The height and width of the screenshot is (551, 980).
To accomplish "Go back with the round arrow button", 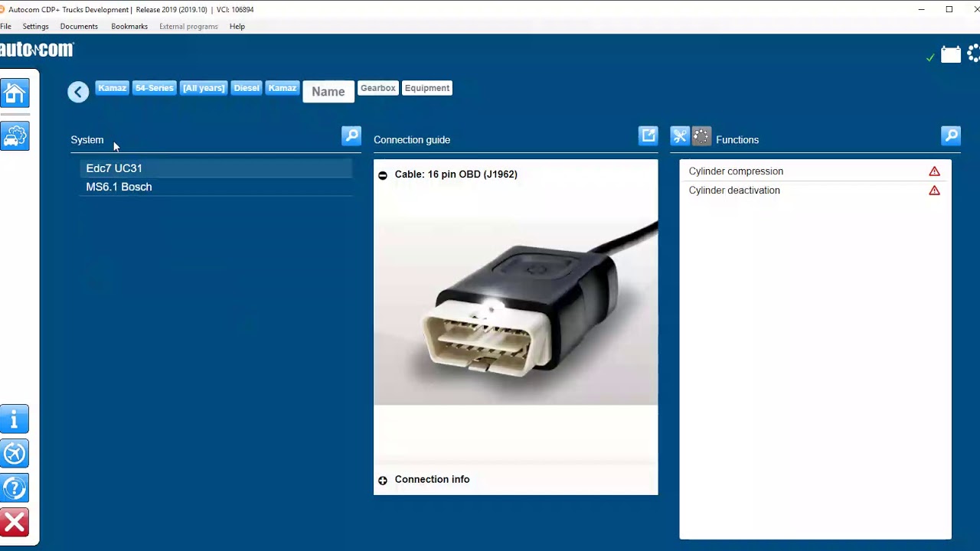I will tap(78, 92).
